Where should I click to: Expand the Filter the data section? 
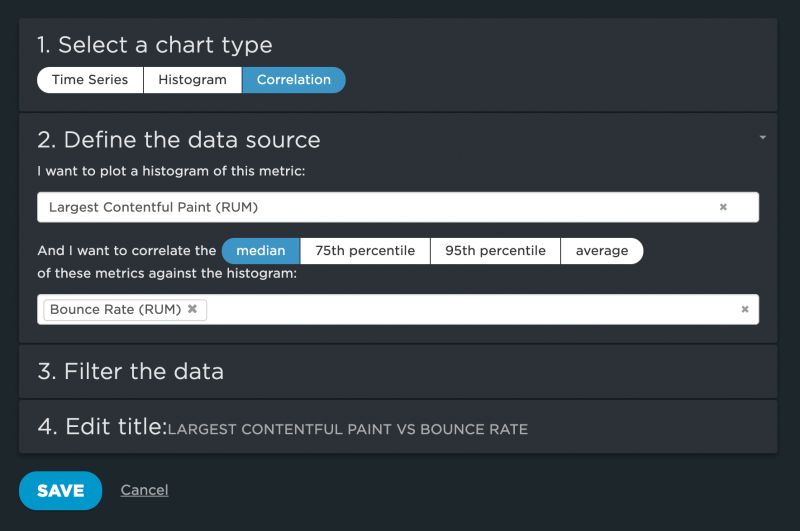[131, 372]
